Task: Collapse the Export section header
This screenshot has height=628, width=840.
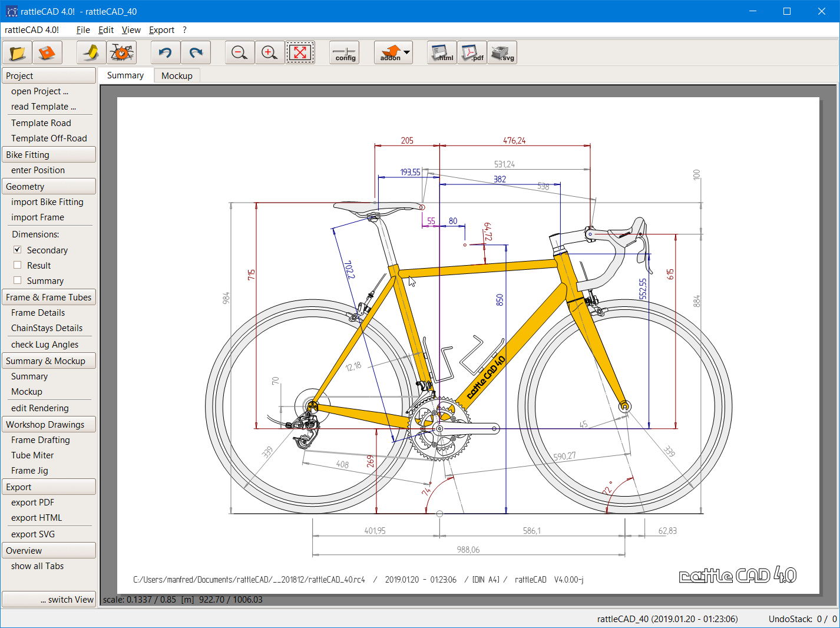Action: (x=49, y=487)
